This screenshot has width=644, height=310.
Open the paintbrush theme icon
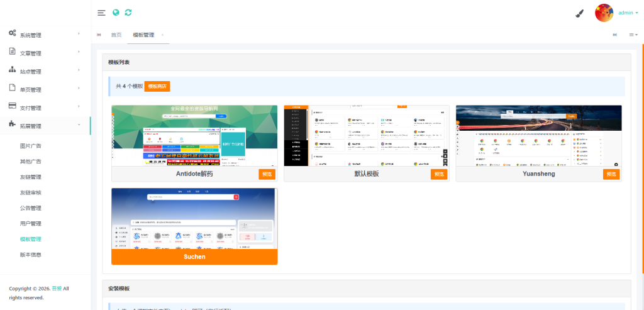tap(579, 14)
